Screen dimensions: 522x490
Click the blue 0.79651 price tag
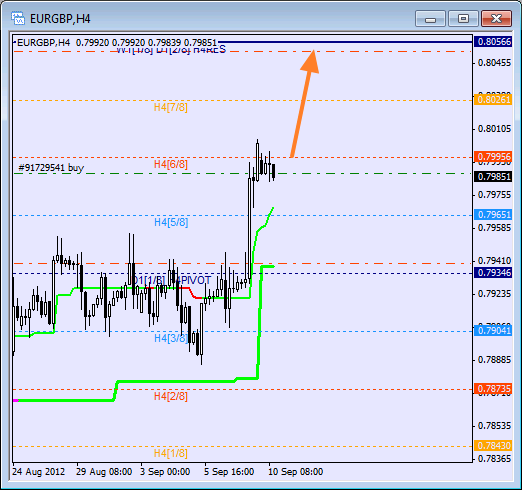(x=493, y=215)
